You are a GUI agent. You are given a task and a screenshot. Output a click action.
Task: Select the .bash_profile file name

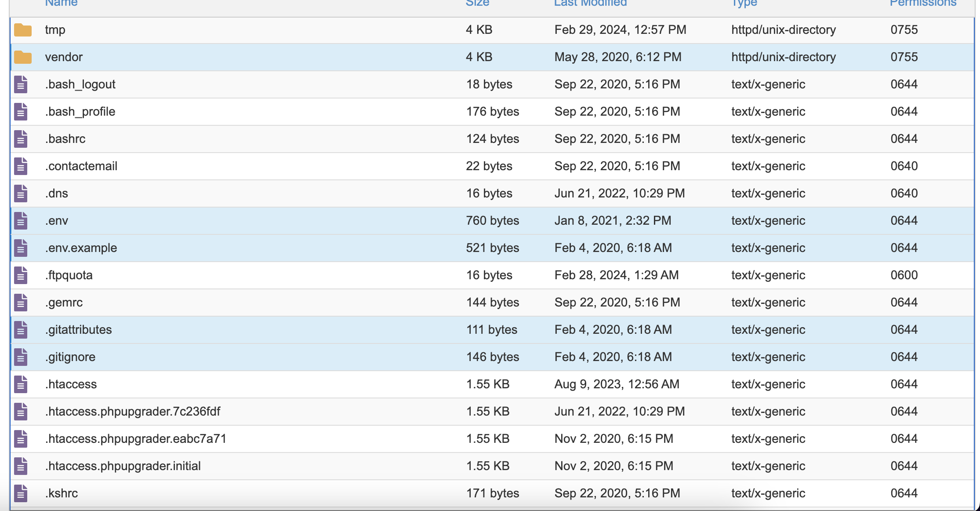coord(80,112)
